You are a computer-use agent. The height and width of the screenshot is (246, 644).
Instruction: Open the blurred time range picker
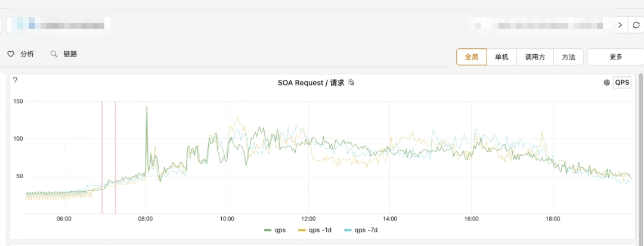click(541, 25)
